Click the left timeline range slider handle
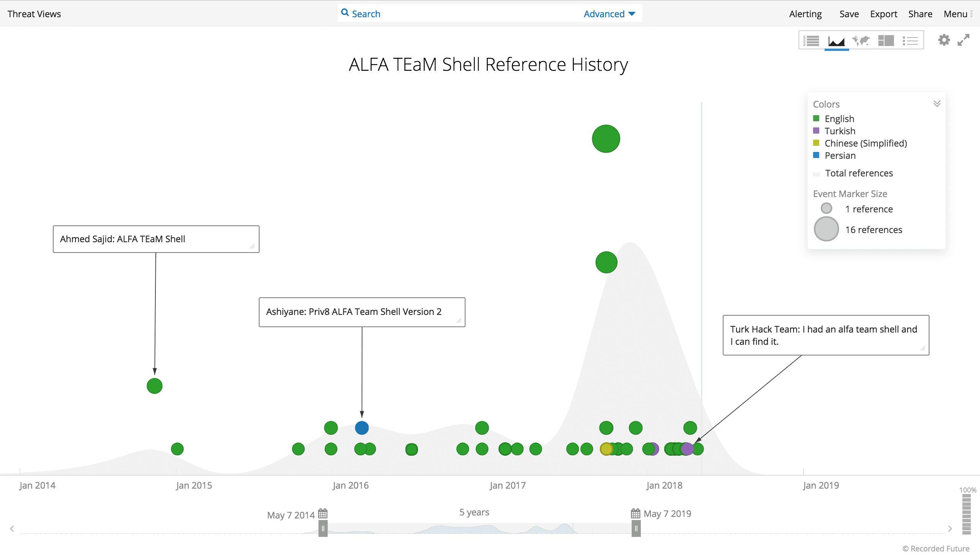This screenshot has width=980, height=556. click(x=323, y=529)
